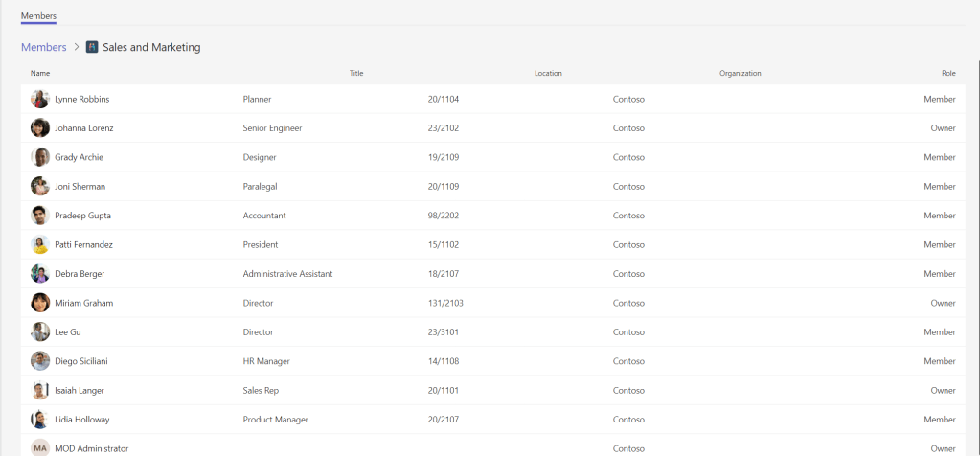980x456 pixels.
Task: Click Lidia Holloway's name in list
Action: (x=81, y=420)
